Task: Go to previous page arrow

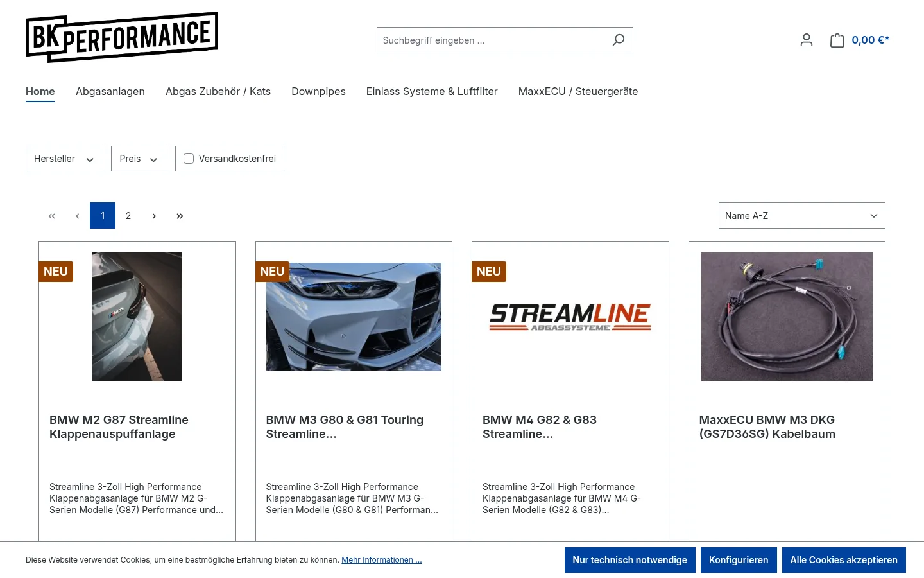Action: (77, 216)
